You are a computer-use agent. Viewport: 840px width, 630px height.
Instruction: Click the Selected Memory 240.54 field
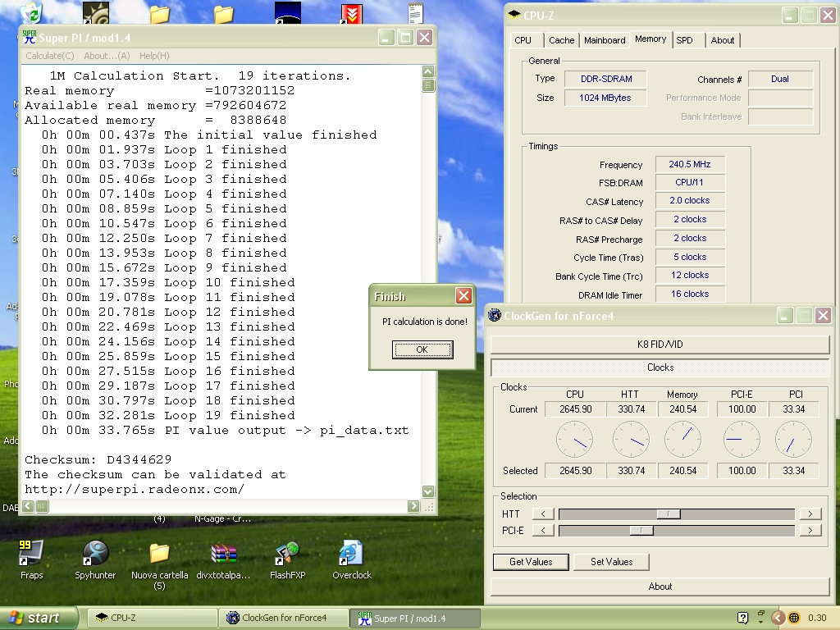coord(682,470)
